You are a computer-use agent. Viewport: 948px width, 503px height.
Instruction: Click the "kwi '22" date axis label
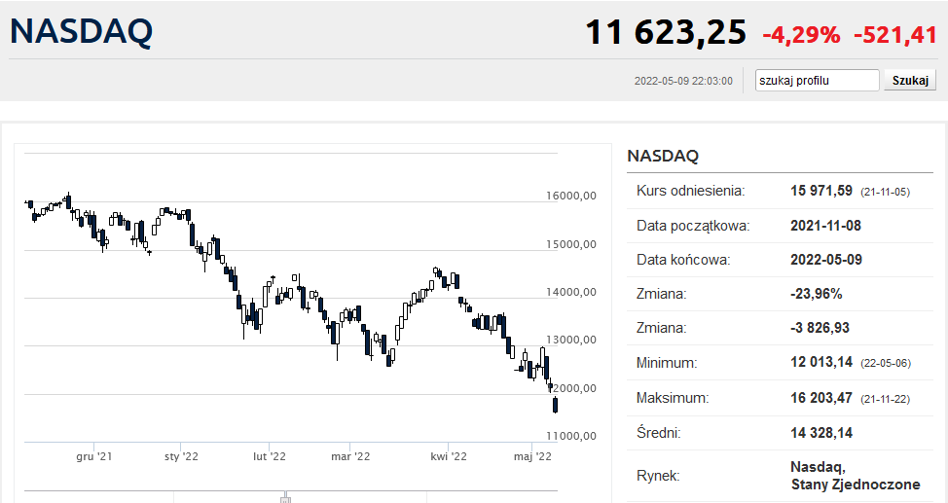[449, 456]
